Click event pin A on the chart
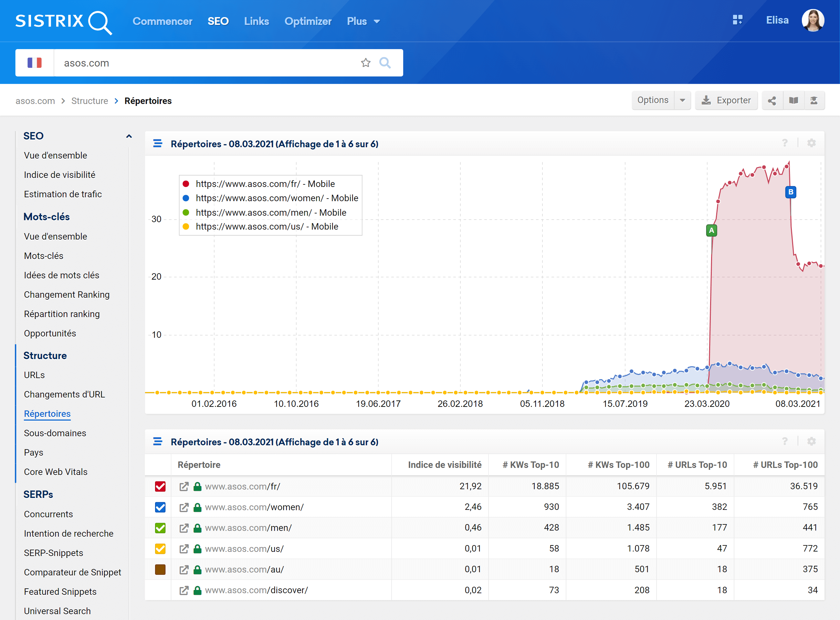 711,230
